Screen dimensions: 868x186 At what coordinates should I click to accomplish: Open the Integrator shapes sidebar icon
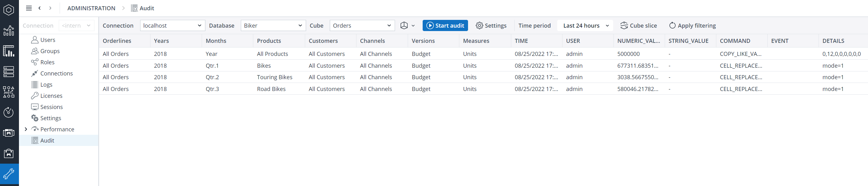[9, 92]
